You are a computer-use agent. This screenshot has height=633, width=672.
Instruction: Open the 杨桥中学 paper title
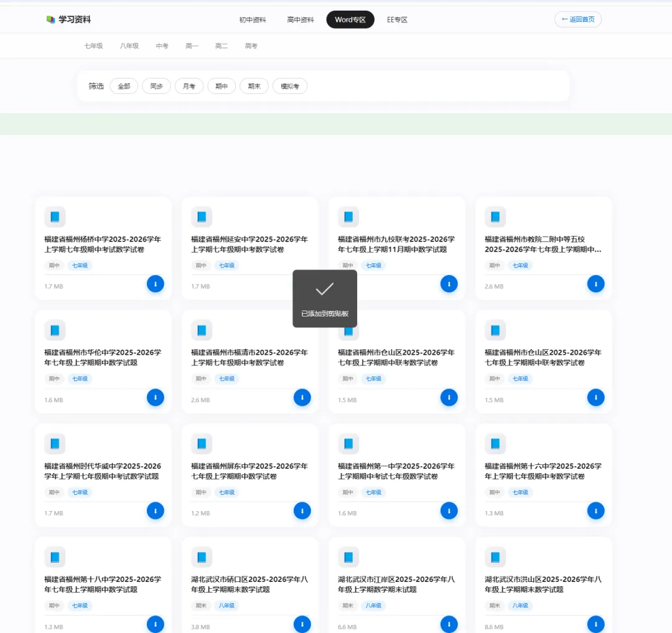click(x=103, y=244)
